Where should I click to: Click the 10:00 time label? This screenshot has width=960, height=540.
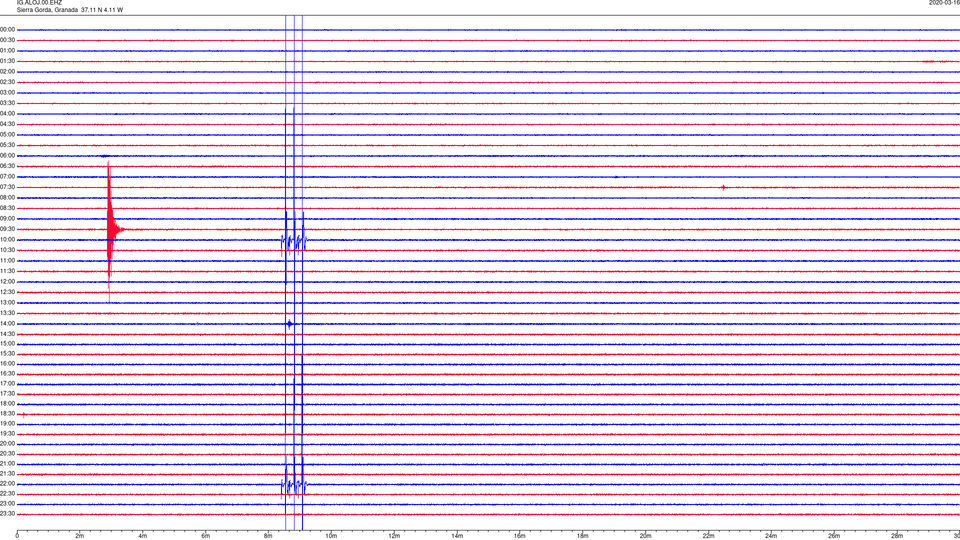(7, 240)
